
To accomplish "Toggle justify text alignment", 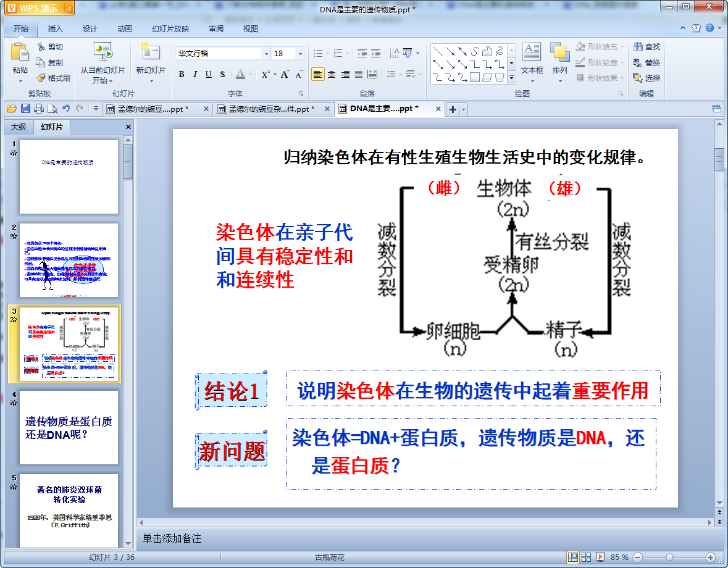I will (x=359, y=74).
